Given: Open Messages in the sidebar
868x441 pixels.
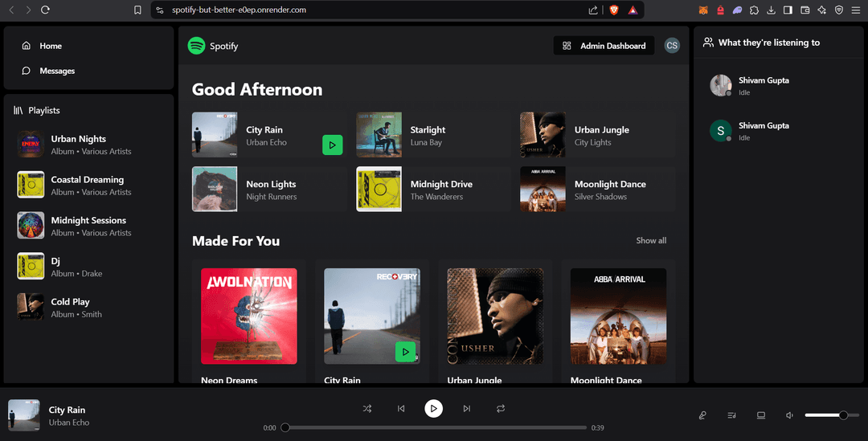Looking at the screenshot, I should coord(88,71).
